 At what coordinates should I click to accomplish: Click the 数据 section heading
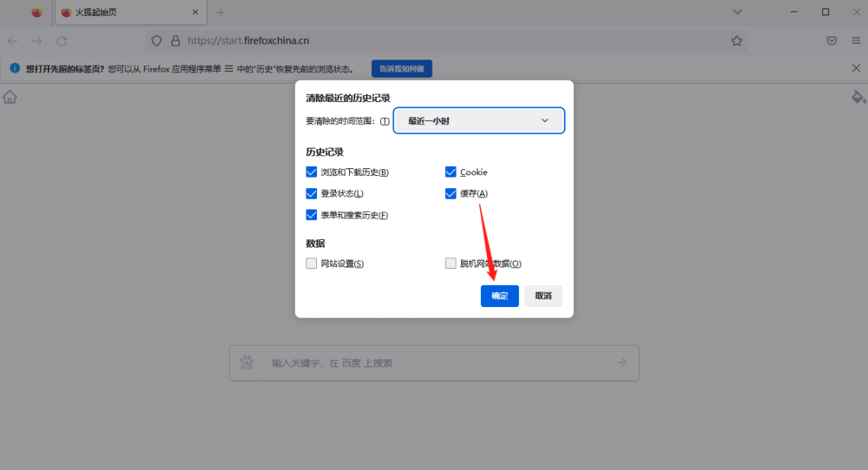[315, 244]
